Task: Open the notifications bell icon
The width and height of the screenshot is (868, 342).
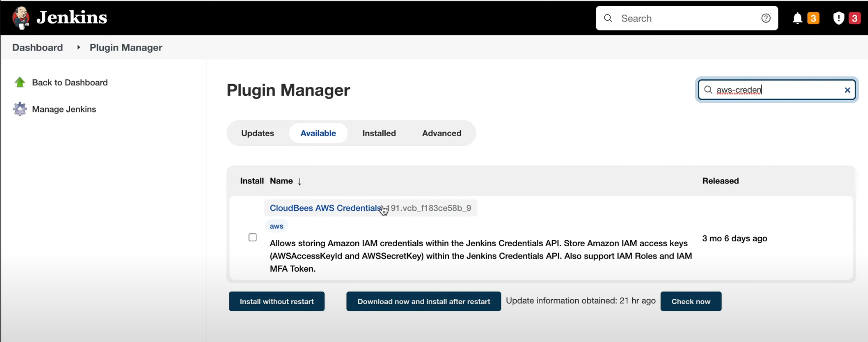Action: [798, 18]
